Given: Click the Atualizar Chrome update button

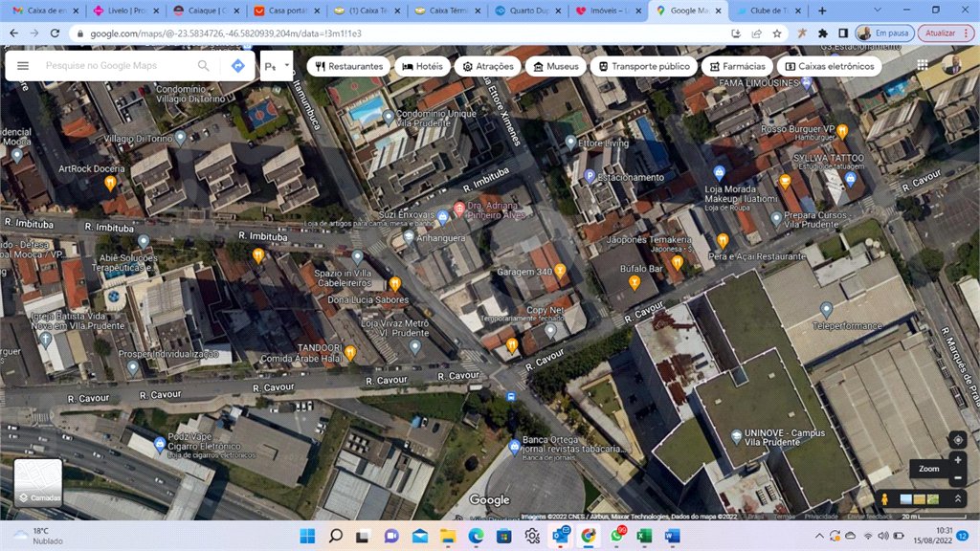Looking at the screenshot, I should 946,33.
